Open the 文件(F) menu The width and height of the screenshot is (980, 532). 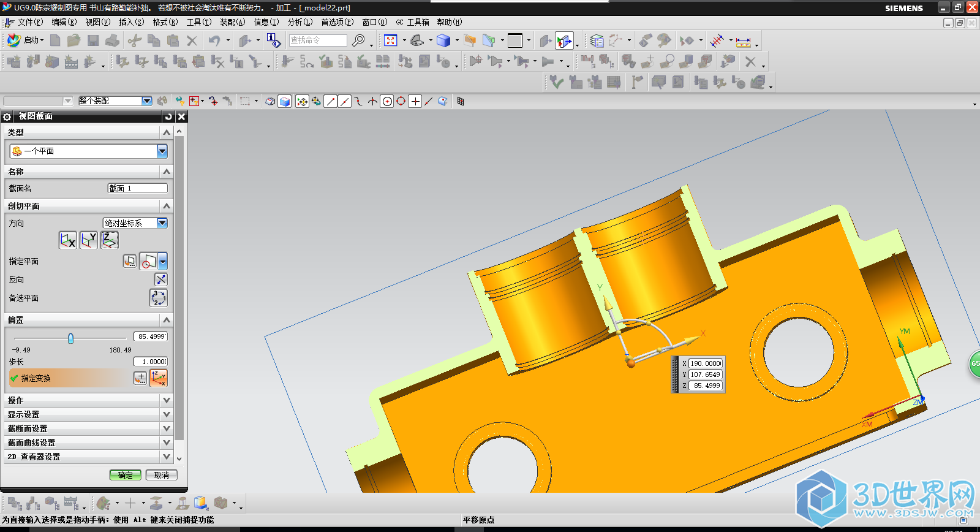coord(30,22)
